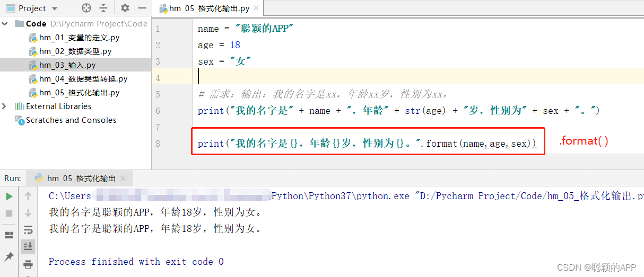Click 'Process finished with exit code 0' text
The image size is (644, 277).
click(x=136, y=262)
